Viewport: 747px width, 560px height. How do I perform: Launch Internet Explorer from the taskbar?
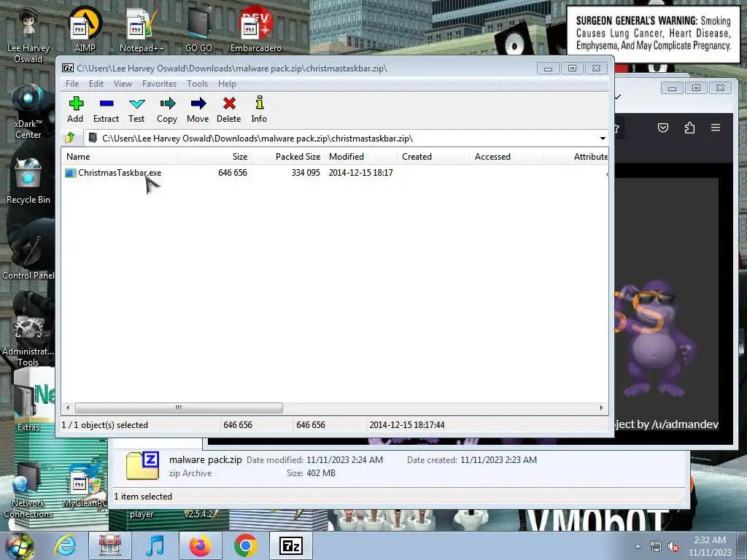tap(65, 545)
